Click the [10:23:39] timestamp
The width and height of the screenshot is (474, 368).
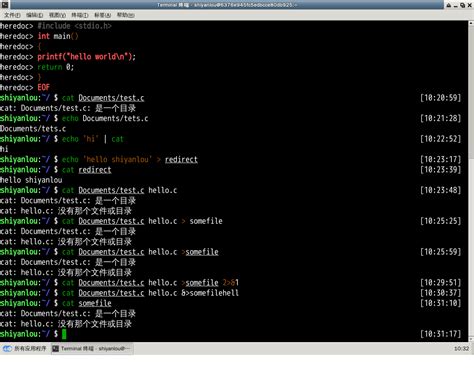pos(440,170)
